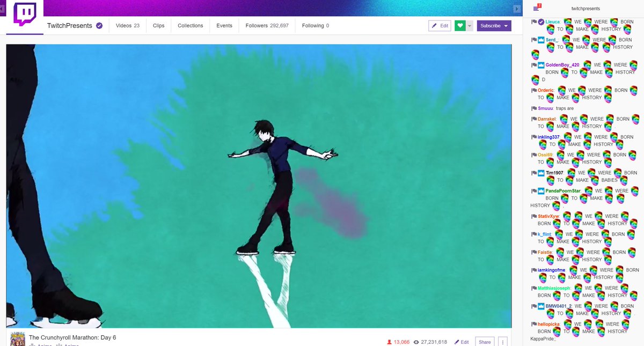
Task: Click the flag icon beside GoldenBoy_420
Action: pos(533,65)
